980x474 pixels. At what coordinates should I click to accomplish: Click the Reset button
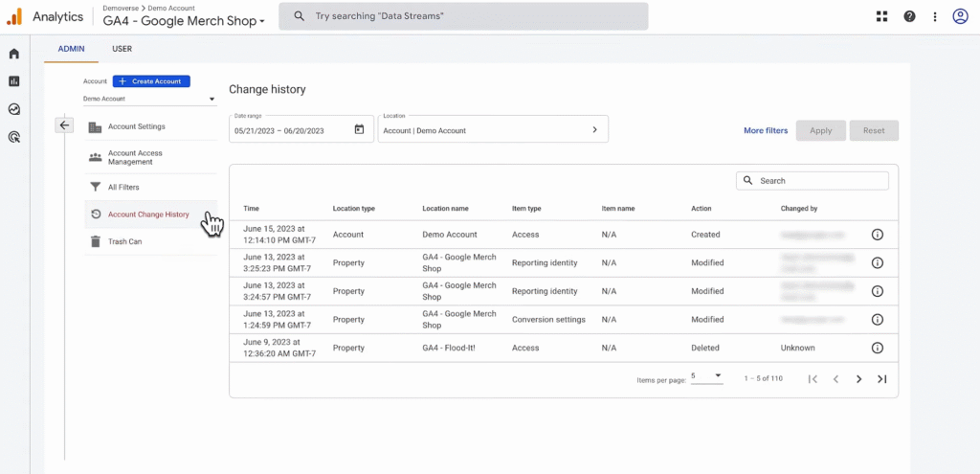coord(874,130)
